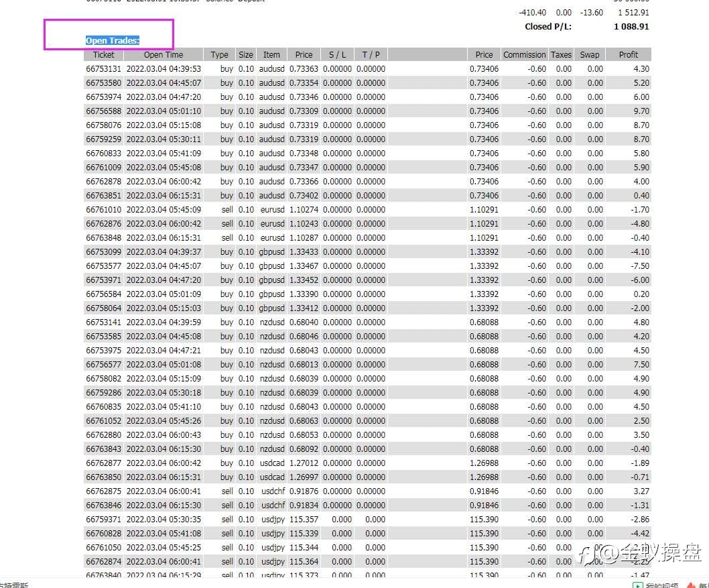This screenshot has width=709, height=588.
Task: Click 'eurusd' item in row 66763848
Action: coord(272,237)
